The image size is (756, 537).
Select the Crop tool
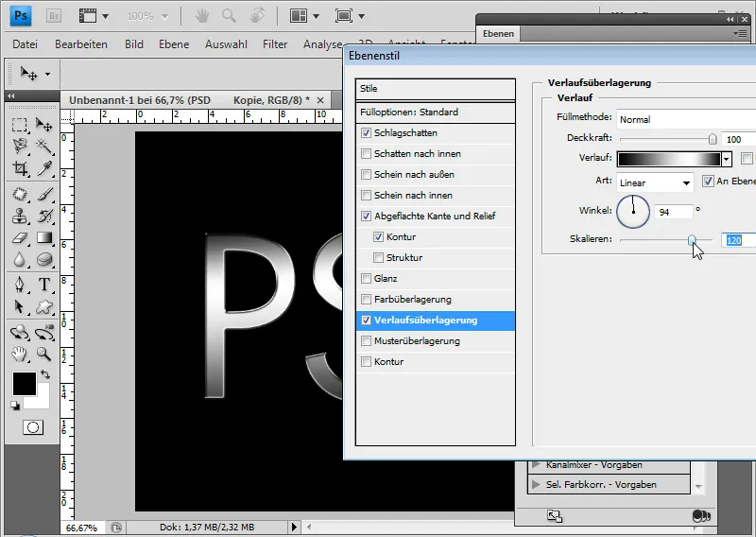(x=19, y=168)
